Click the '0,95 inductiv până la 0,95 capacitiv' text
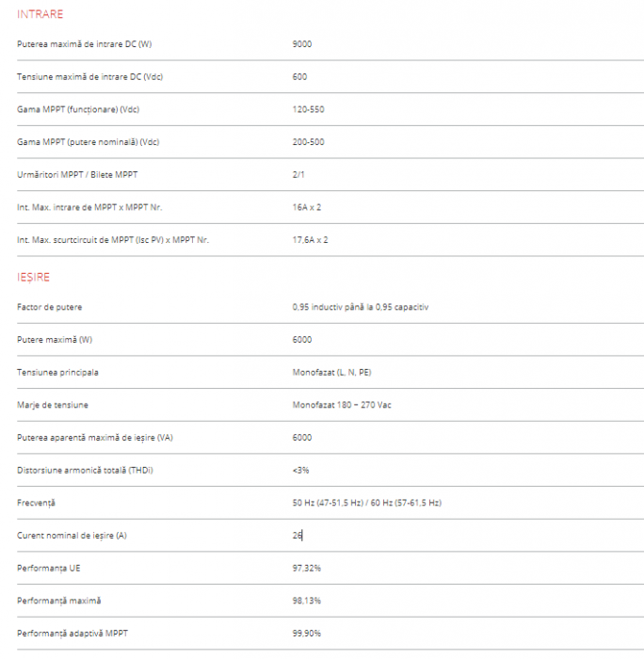 [361, 307]
